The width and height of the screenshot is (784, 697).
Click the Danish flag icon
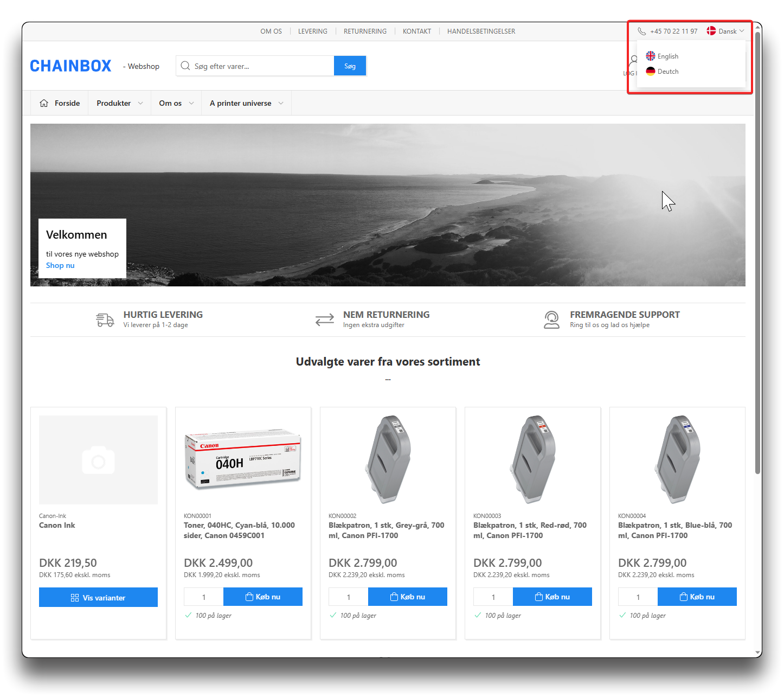pyautogui.click(x=711, y=31)
